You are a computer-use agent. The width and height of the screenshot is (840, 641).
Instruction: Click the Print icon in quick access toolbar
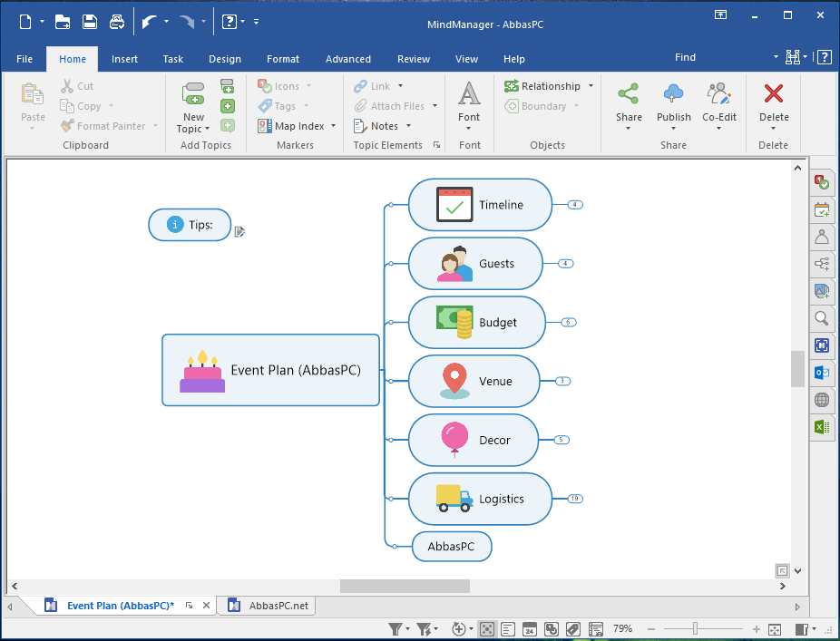pyautogui.click(x=117, y=22)
